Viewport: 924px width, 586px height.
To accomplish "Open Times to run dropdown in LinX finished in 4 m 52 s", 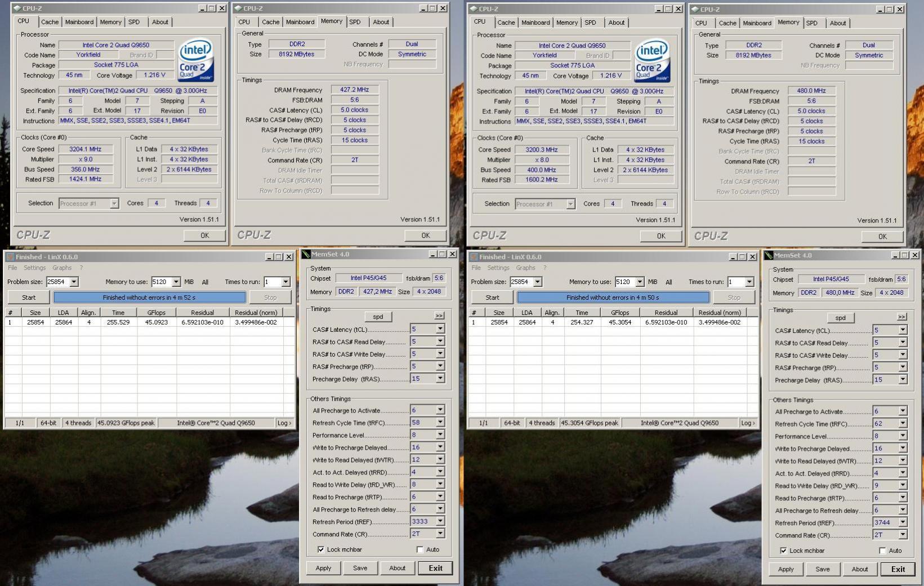I will coord(285,282).
